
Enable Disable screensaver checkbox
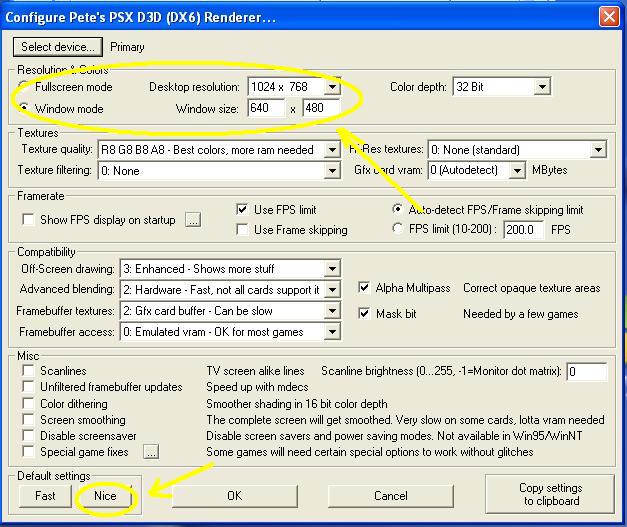coord(28,435)
